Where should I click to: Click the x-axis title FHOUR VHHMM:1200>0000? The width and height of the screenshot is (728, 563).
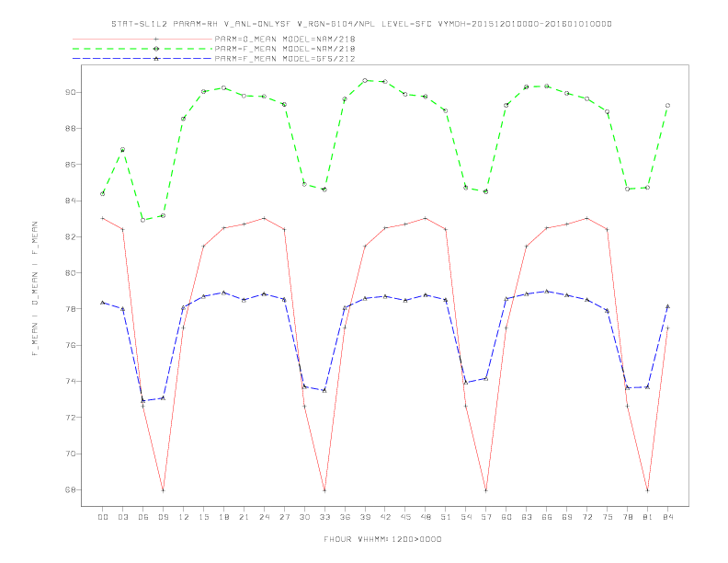pyautogui.click(x=382, y=539)
